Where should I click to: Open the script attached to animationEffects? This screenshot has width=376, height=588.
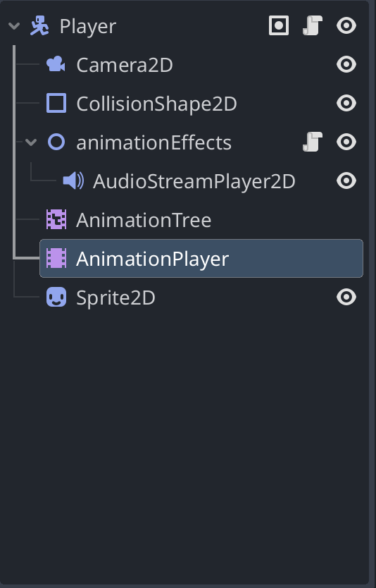coord(313,142)
